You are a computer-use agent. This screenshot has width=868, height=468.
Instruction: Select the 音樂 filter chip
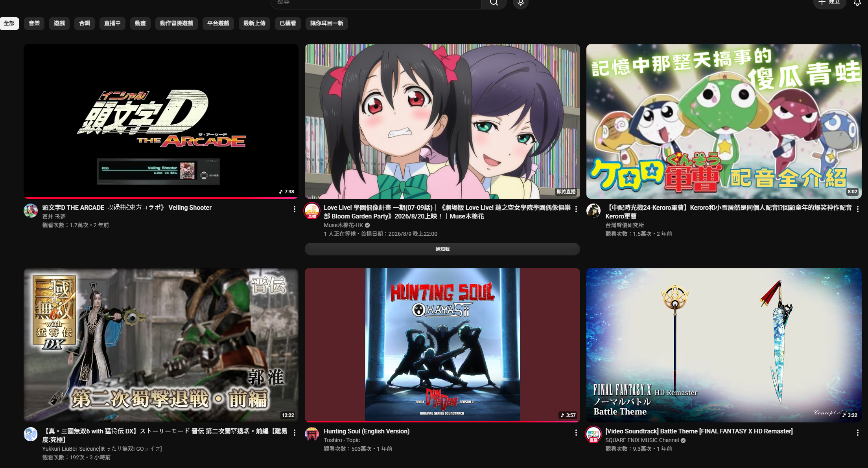(34, 23)
